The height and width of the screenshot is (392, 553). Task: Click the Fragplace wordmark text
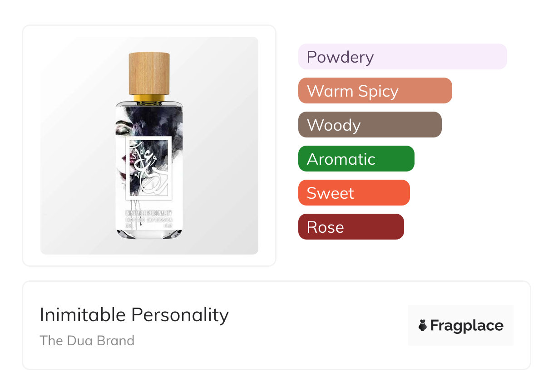pyautogui.click(x=467, y=325)
